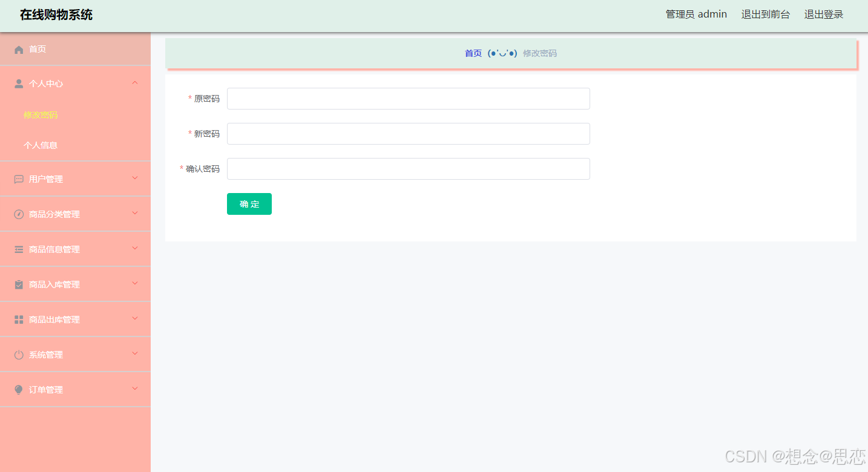Click the 确定 submit button
This screenshot has width=868, height=472.
(x=249, y=204)
